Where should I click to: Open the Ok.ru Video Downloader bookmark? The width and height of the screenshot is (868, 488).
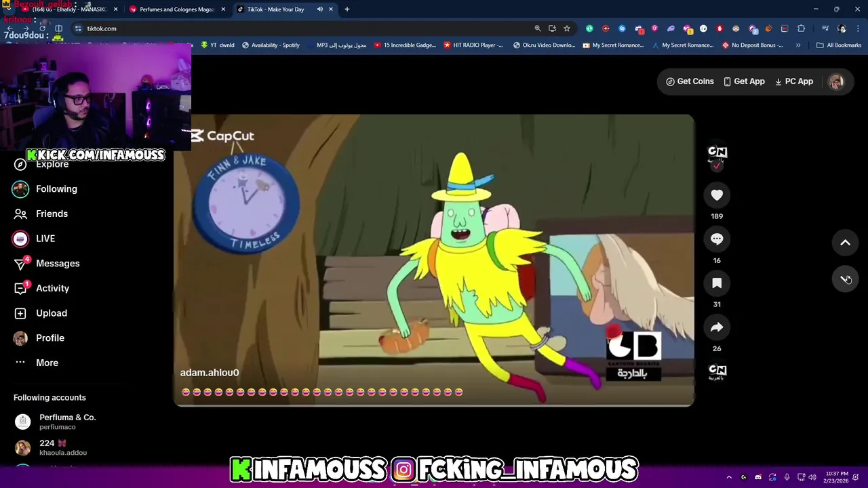click(x=545, y=45)
